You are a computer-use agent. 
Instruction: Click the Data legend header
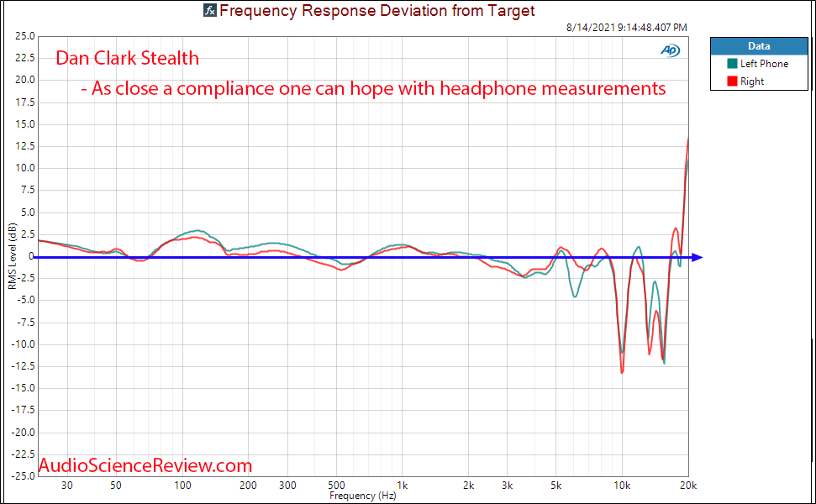(x=759, y=45)
